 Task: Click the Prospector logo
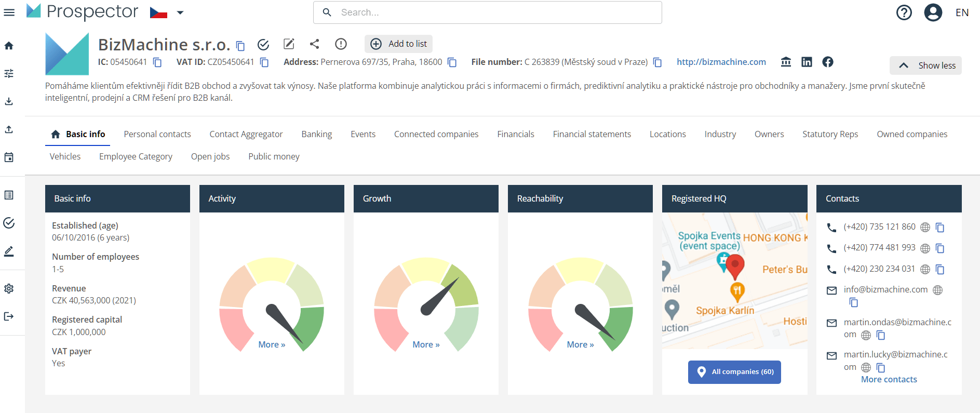pyautogui.click(x=82, y=11)
